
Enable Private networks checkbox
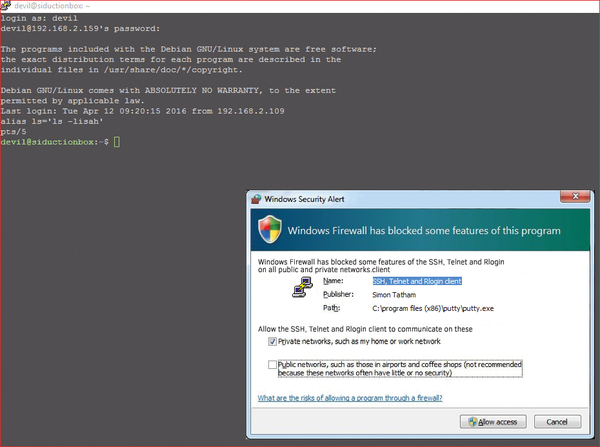coord(272,341)
